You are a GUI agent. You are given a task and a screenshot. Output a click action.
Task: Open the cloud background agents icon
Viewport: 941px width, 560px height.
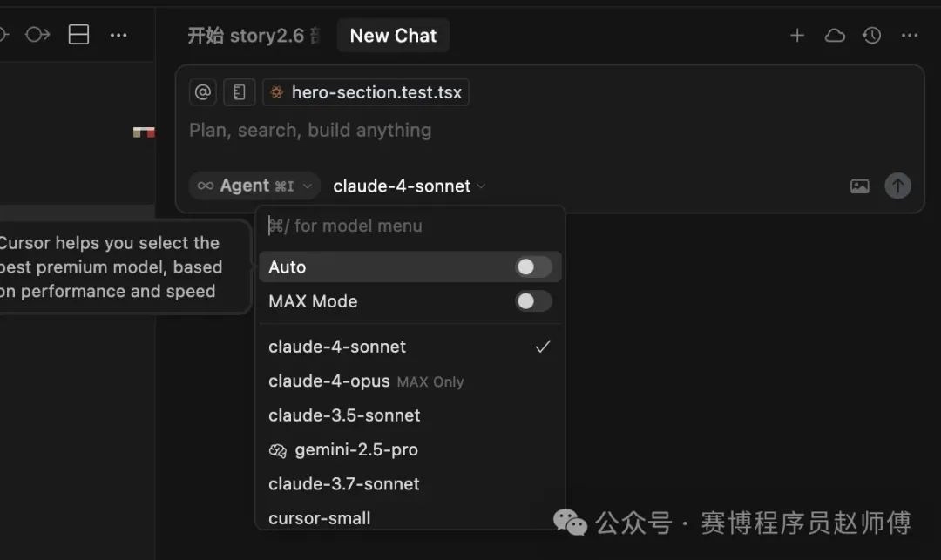835,36
